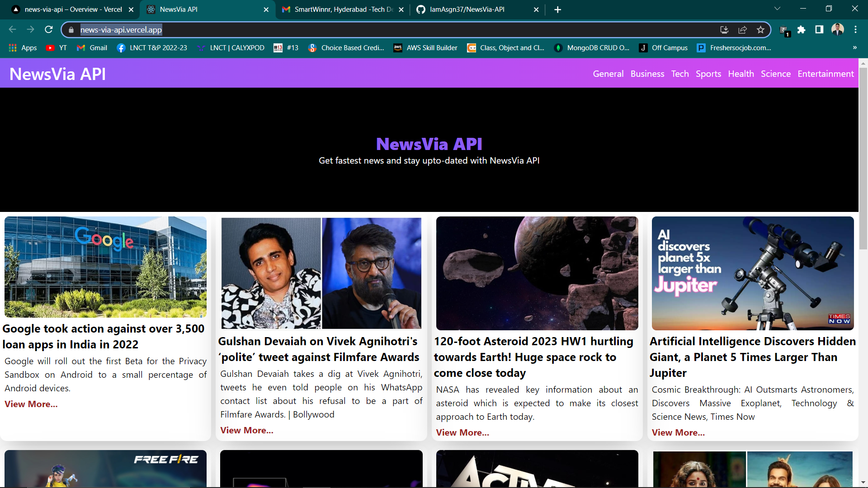Open the Gmail bookmark
The height and width of the screenshot is (488, 868).
92,48
